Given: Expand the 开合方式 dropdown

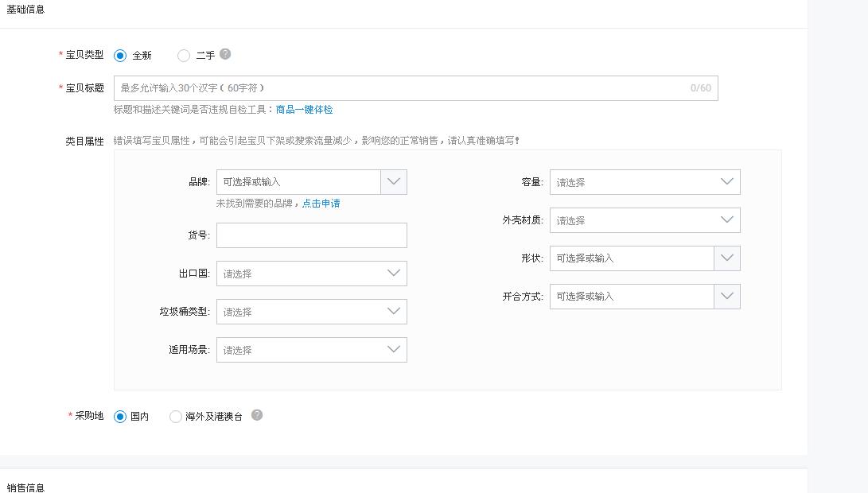Looking at the screenshot, I should click(x=726, y=296).
